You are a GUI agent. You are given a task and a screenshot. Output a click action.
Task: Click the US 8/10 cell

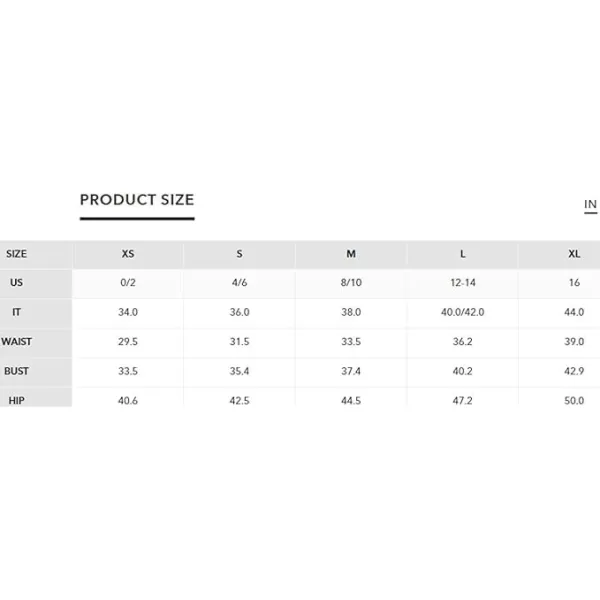(x=351, y=282)
